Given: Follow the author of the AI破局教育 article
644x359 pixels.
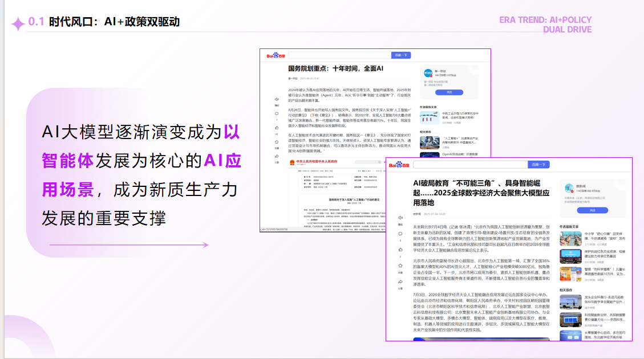Looking at the screenshot, I should point(592,210).
